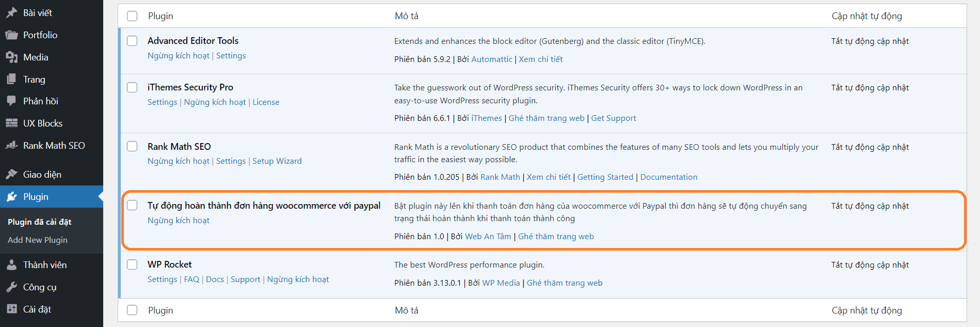Screen dimensions: 980x327
Task: Deactivate Rank Math SEO plugin
Action: (179, 161)
